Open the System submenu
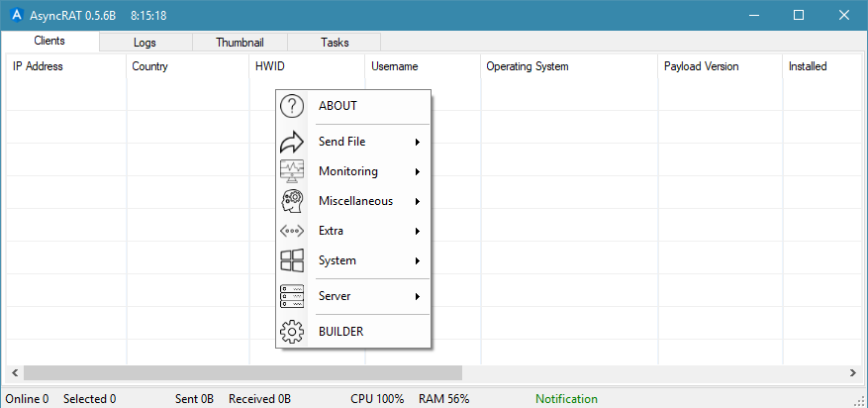Viewport: 868px width, 408px height. pos(353,260)
